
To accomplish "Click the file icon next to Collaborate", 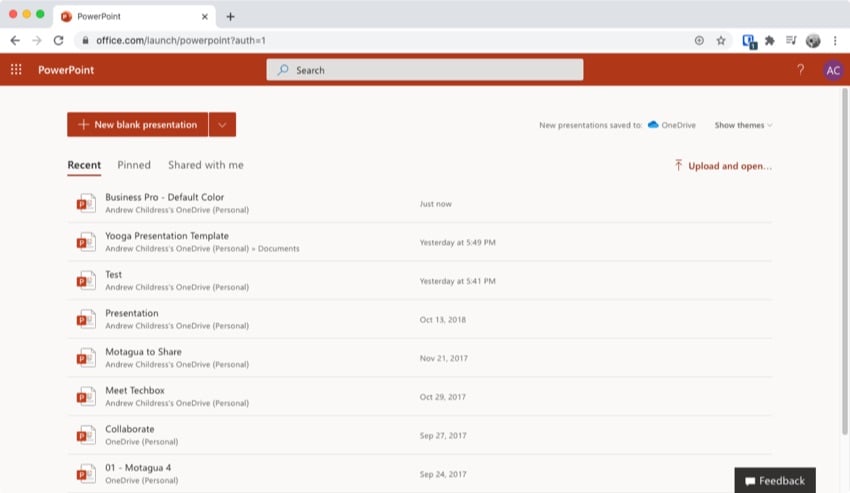I will pos(86,435).
